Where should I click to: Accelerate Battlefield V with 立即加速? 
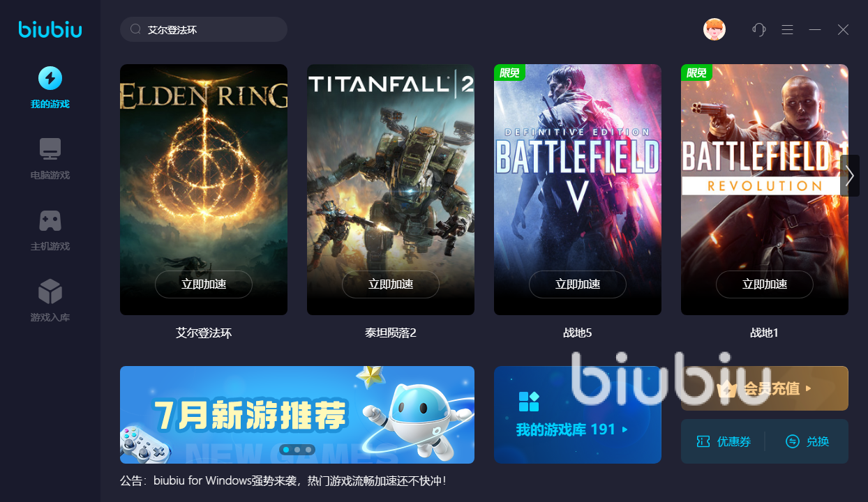(578, 284)
